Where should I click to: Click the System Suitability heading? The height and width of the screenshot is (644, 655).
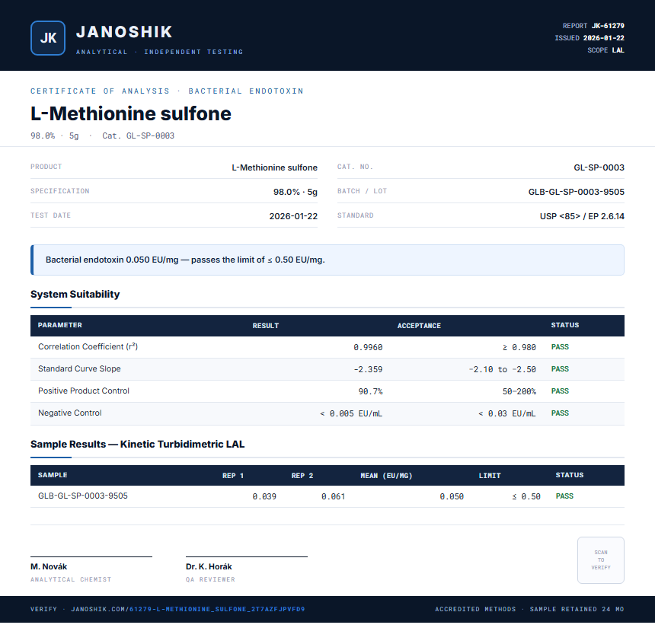click(x=75, y=294)
